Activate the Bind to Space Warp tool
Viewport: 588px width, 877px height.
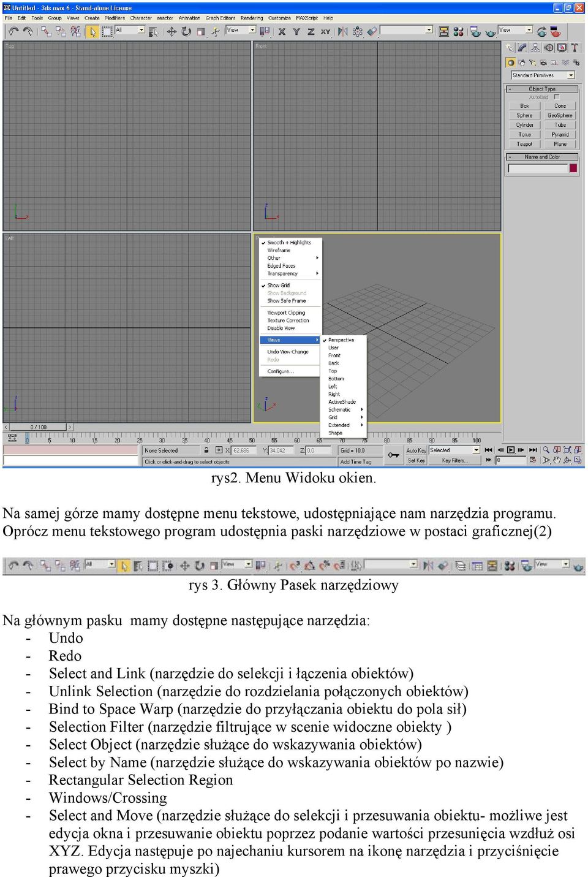[75, 31]
